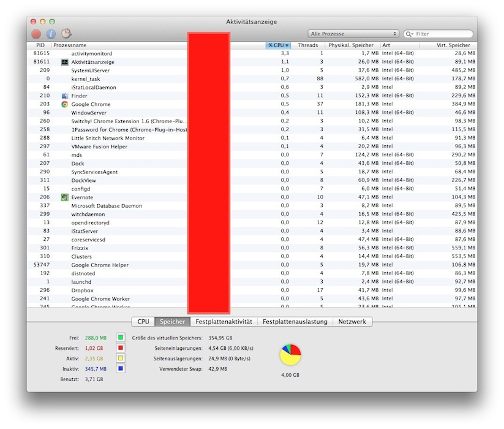Select Google Chrome Worker row PID 241
Image resolution: width=504 pixels, height=429 pixels.
pos(252,298)
